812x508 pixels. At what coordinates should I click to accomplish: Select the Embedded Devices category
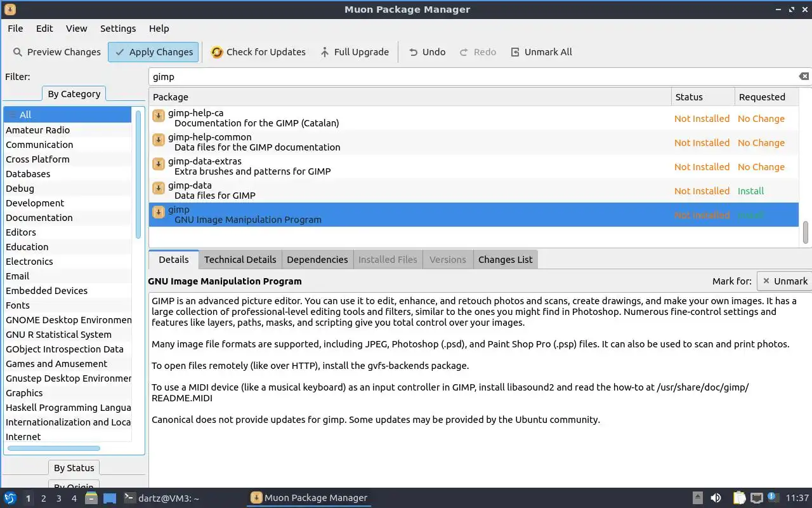tap(67, 291)
